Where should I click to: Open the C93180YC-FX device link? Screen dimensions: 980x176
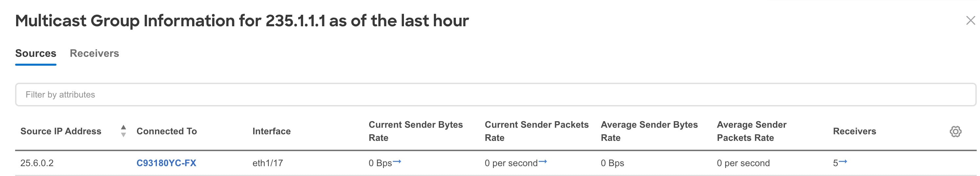(x=166, y=163)
